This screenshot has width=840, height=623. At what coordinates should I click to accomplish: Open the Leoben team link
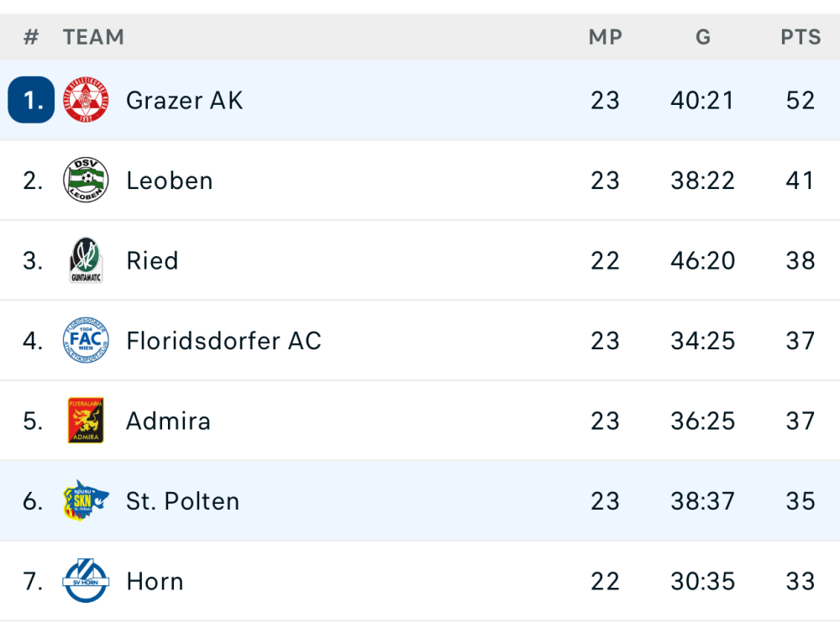pos(169,181)
